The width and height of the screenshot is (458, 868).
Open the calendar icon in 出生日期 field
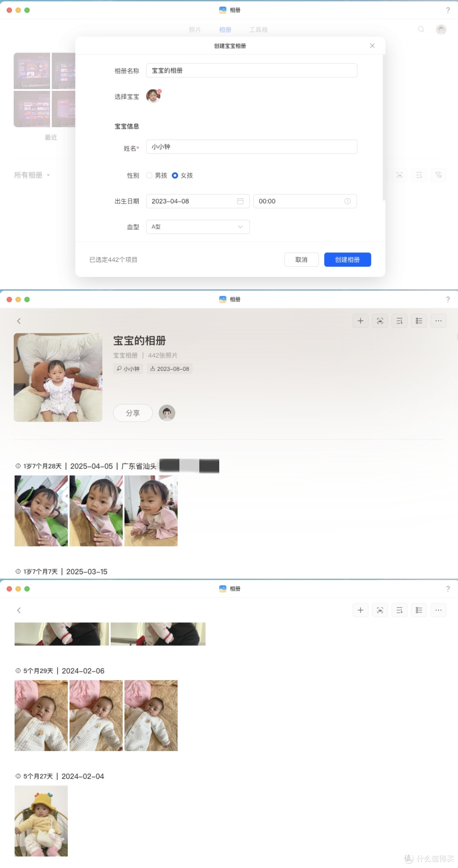coord(240,201)
